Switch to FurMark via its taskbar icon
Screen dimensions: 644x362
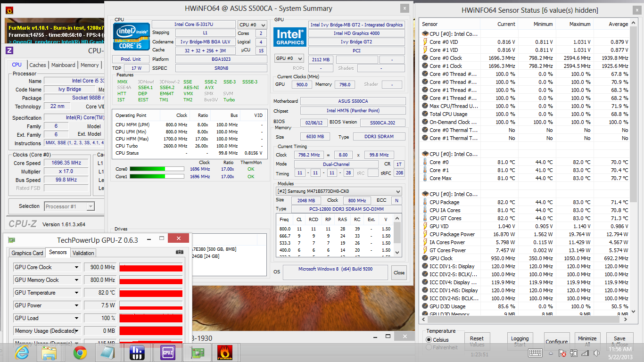224,353
